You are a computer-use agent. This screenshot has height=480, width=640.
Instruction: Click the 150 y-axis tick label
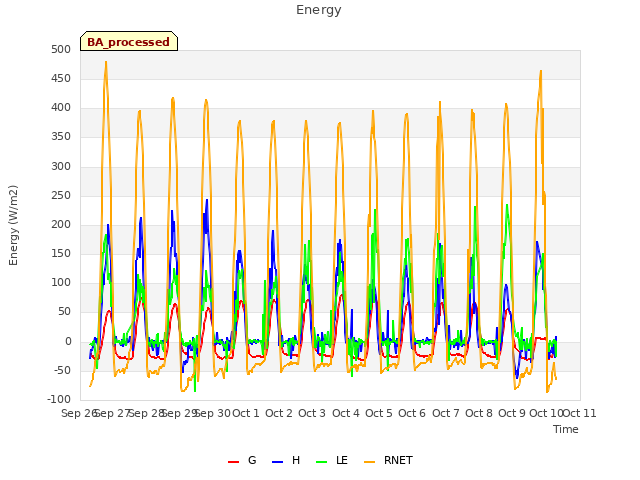(61, 253)
